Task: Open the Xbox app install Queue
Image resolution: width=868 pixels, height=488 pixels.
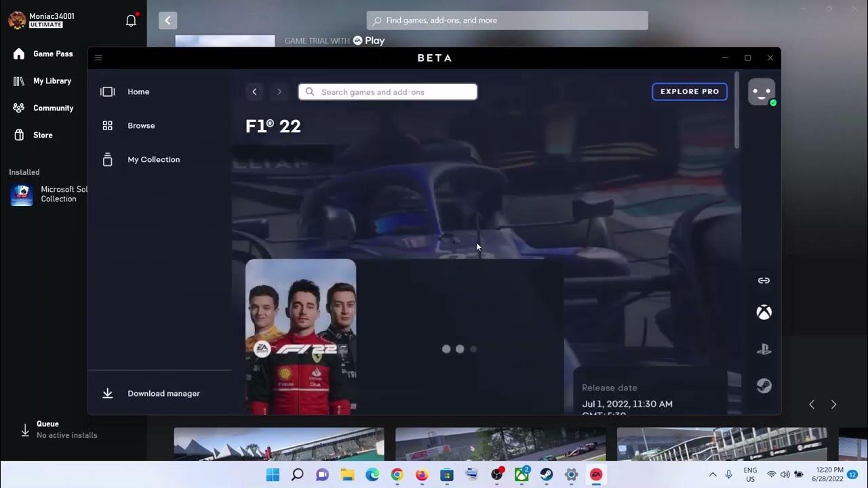Action: [x=60, y=430]
